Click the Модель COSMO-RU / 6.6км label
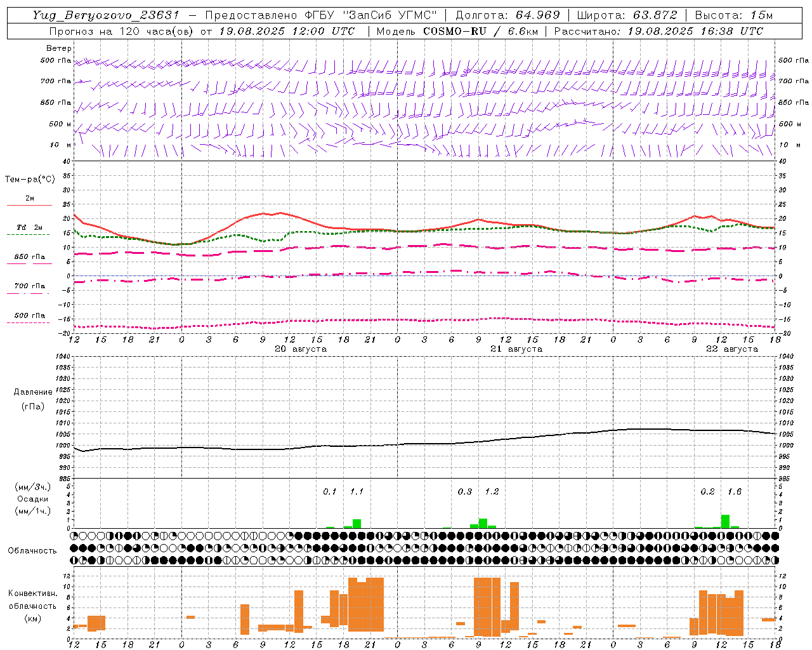 456,30
